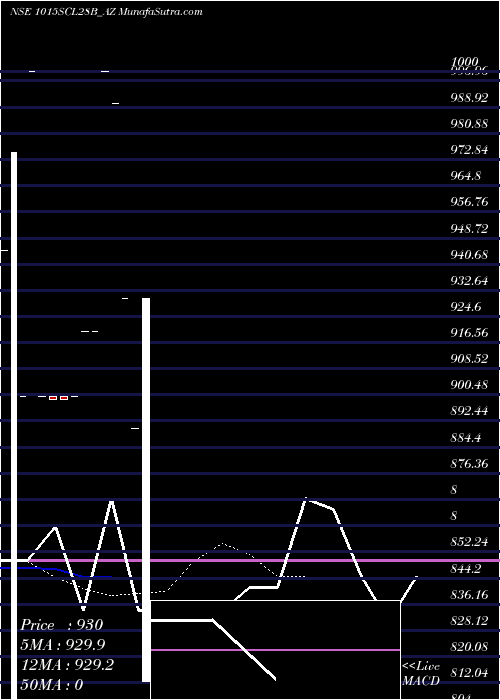The height and width of the screenshot is (700, 500).
Task: Click the 972.84 price axis label
Action: pyautogui.click(x=469, y=150)
